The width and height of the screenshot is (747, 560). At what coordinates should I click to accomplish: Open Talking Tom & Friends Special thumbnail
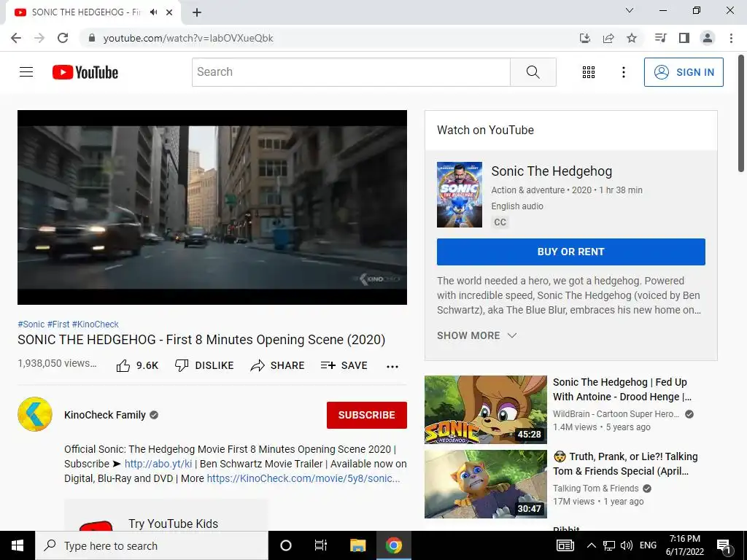pyautogui.click(x=485, y=484)
